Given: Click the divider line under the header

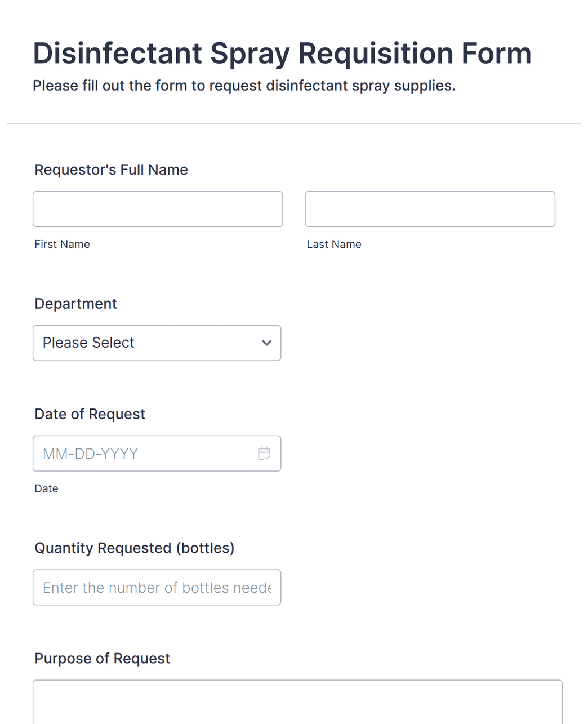Looking at the screenshot, I should 294,123.
